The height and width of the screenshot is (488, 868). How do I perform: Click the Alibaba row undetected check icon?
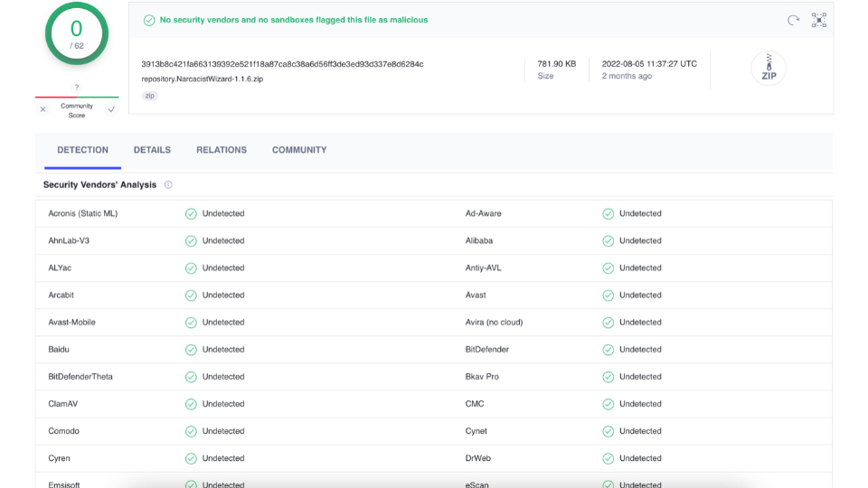tap(608, 241)
